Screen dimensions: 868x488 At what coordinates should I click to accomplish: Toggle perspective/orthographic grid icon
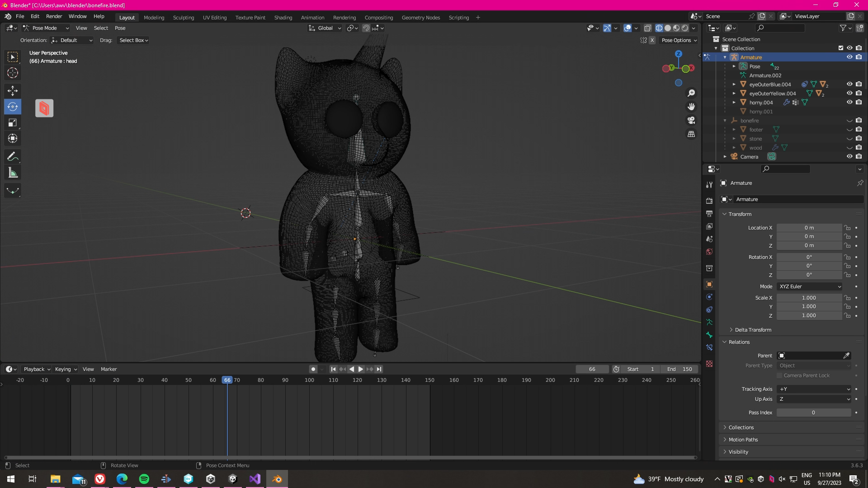click(x=691, y=134)
